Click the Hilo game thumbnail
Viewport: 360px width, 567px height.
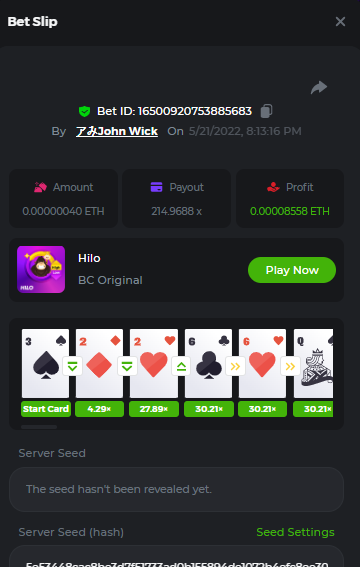pos(41,269)
